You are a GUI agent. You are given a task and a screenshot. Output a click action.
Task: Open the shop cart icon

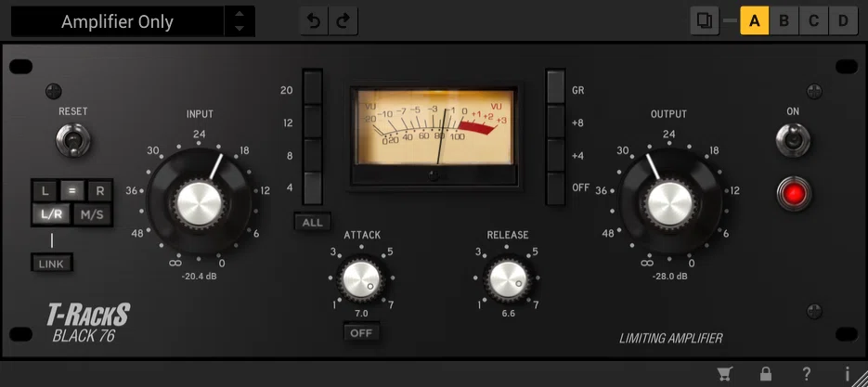click(724, 374)
